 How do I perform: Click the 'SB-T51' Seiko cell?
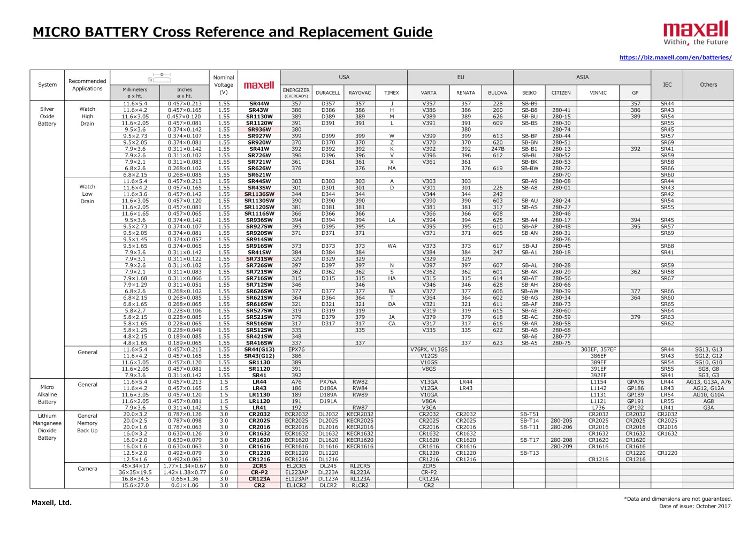(x=529, y=414)
